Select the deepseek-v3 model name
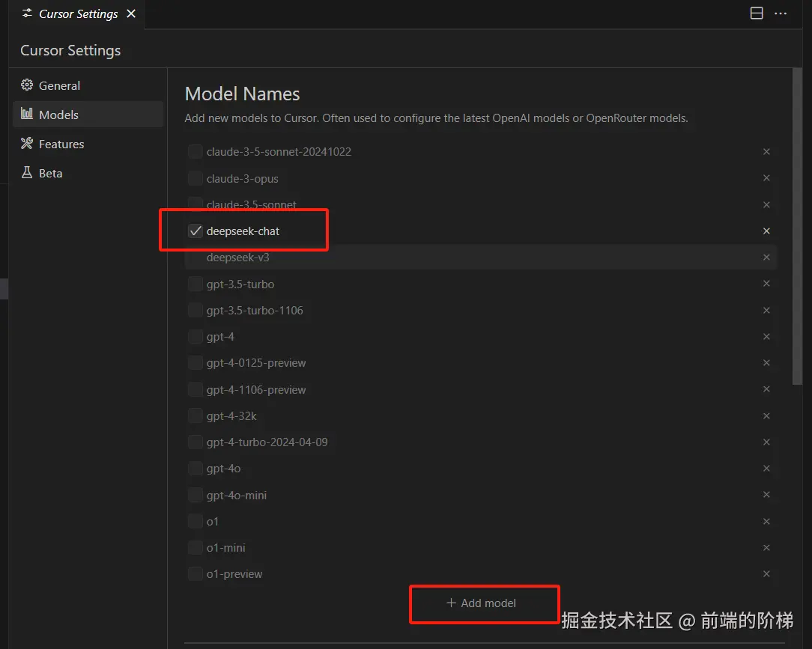 click(237, 258)
